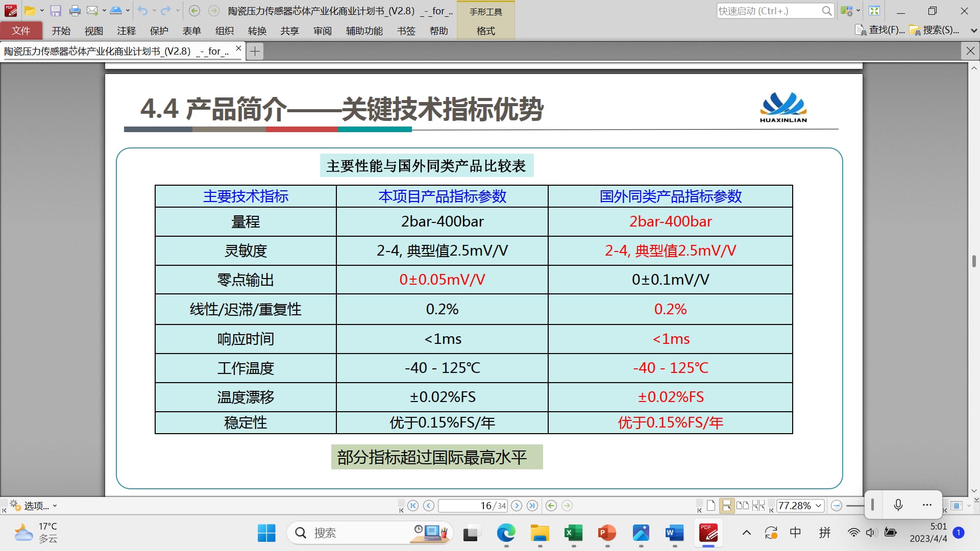Open the 注释 ribbon tab
The width and height of the screenshot is (980, 551).
[126, 31]
